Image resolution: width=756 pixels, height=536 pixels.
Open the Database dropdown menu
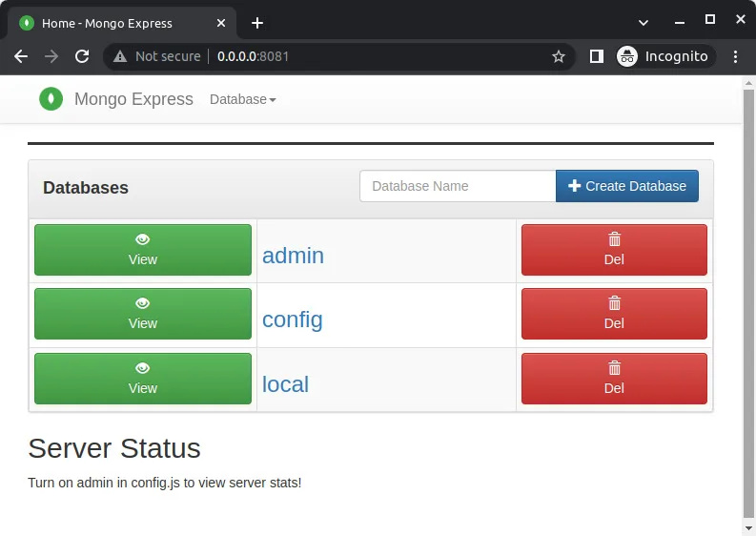pyautogui.click(x=242, y=99)
